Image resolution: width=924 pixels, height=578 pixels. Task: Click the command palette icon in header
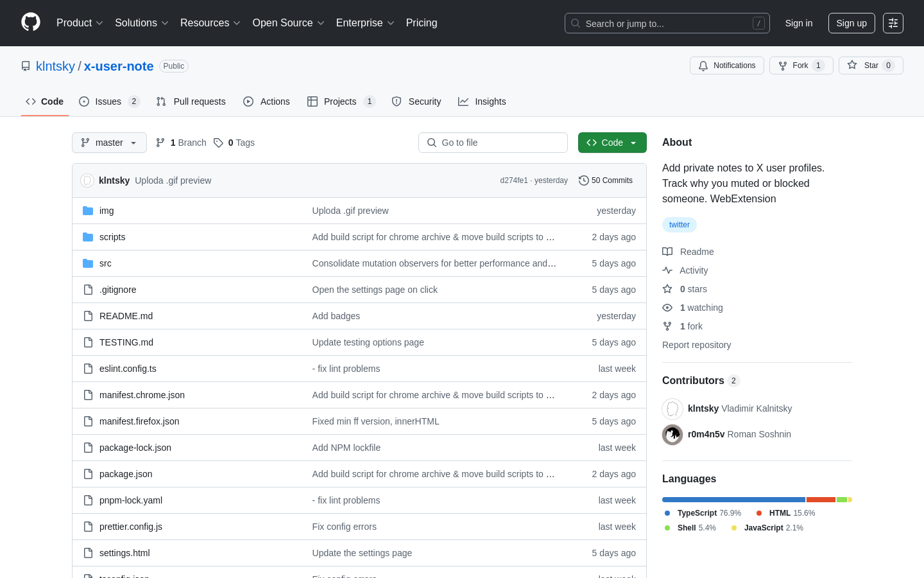tap(893, 23)
